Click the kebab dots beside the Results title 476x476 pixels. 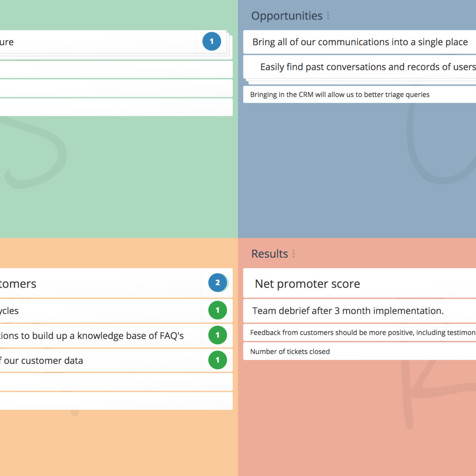click(x=294, y=253)
